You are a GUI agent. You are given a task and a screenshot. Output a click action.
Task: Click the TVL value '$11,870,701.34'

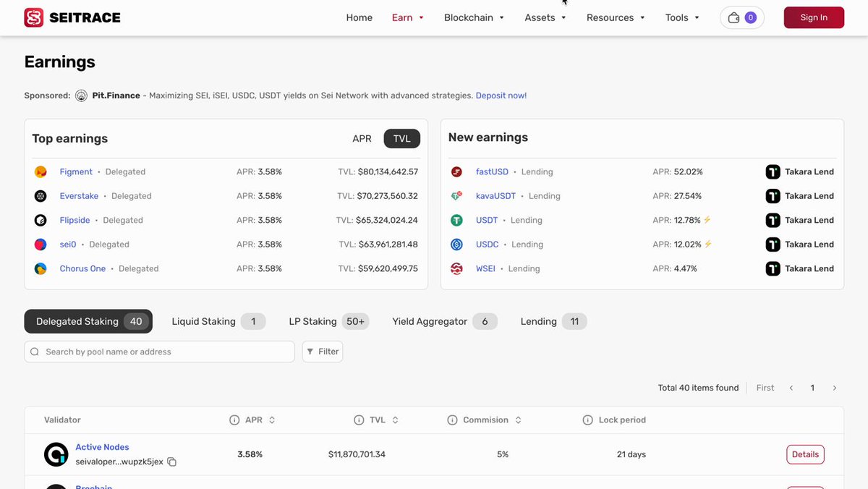[x=357, y=454]
